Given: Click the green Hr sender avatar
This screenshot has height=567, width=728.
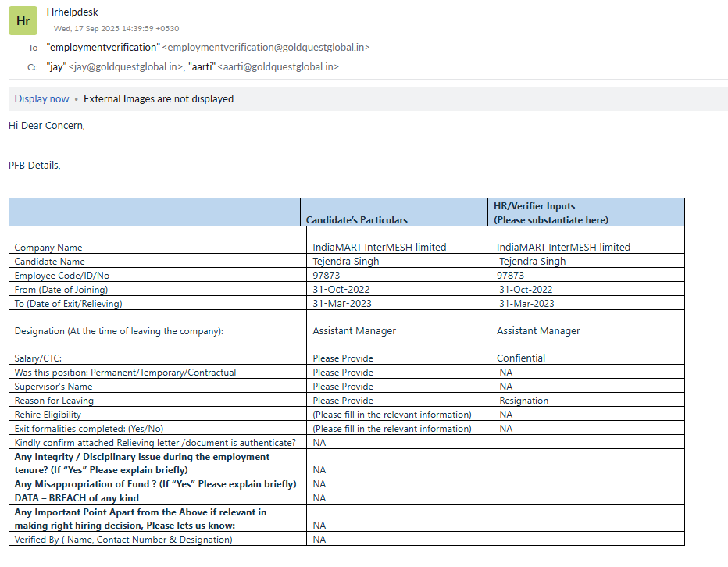Looking at the screenshot, I should tap(23, 20).
